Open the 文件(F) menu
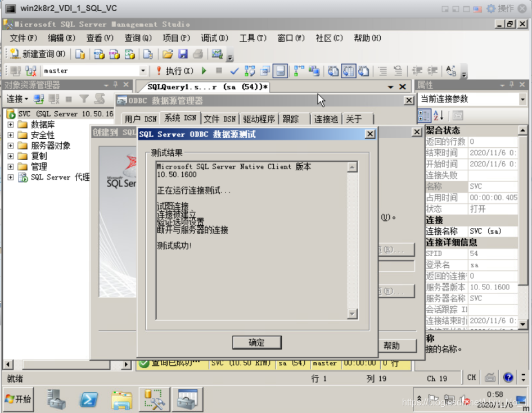Screen dimensions: 532x413 click(x=23, y=38)
